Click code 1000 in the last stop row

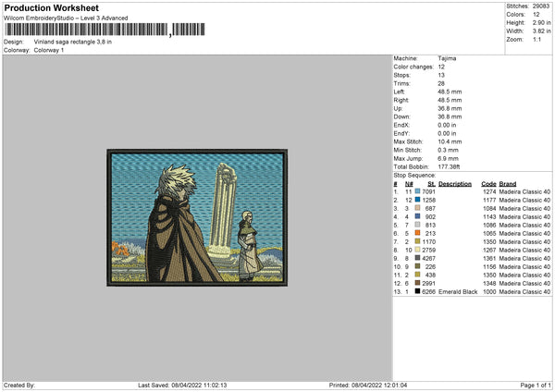(489, 291)
